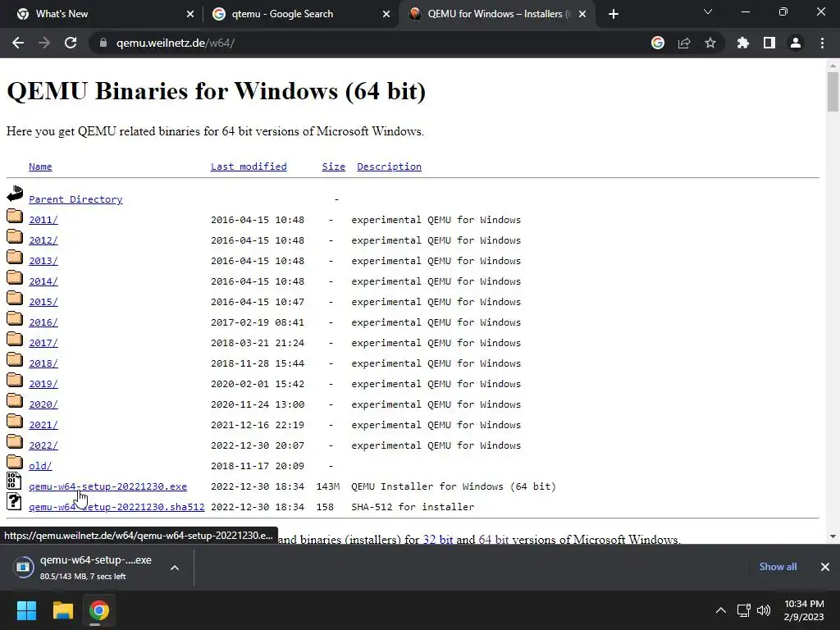Image resolution: width=840 pixels, height=630 pixels.
Task: Click the page vertical scrollbar thumb
Action: (x=833, y=92)
